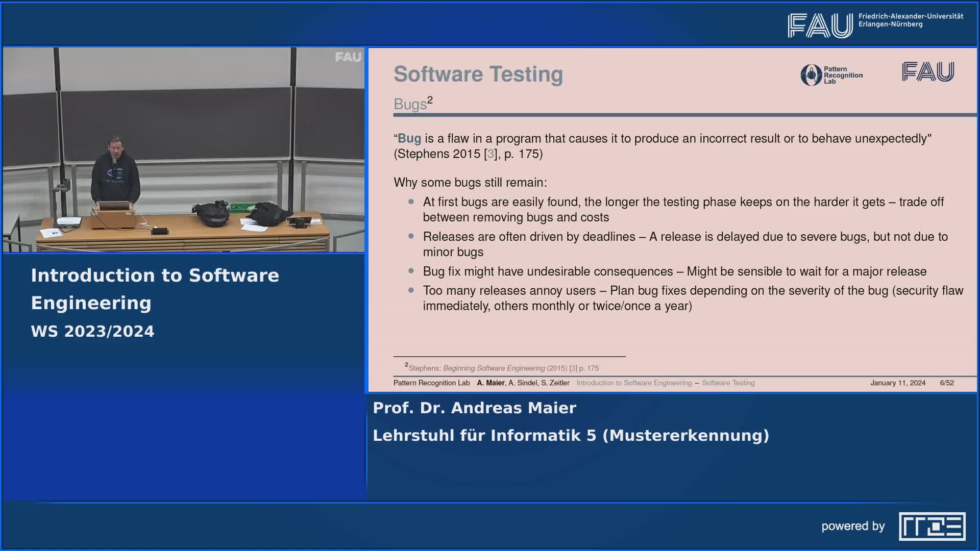This screenshot has width=980, height=551.
Task: Click the 'Software Testing' slide title
Action: 478,74
